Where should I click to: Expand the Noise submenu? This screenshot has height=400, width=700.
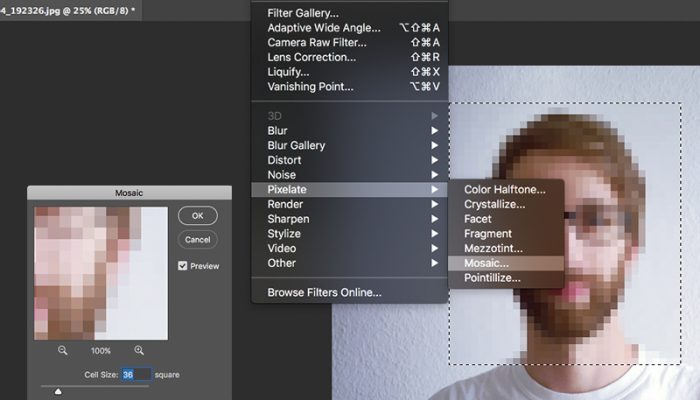[350, 175]
